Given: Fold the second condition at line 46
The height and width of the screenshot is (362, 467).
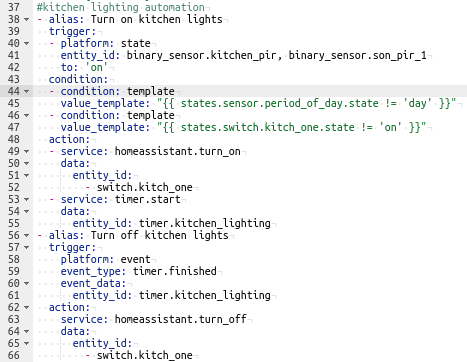Looking at the screenshot, I should tap(27, 115).
